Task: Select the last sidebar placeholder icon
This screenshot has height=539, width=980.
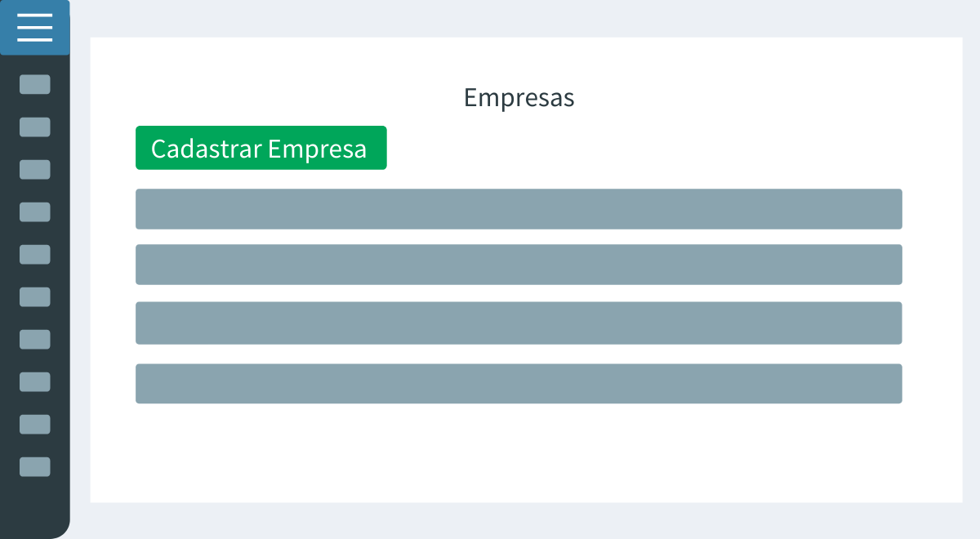Action: tap(35, 467)
